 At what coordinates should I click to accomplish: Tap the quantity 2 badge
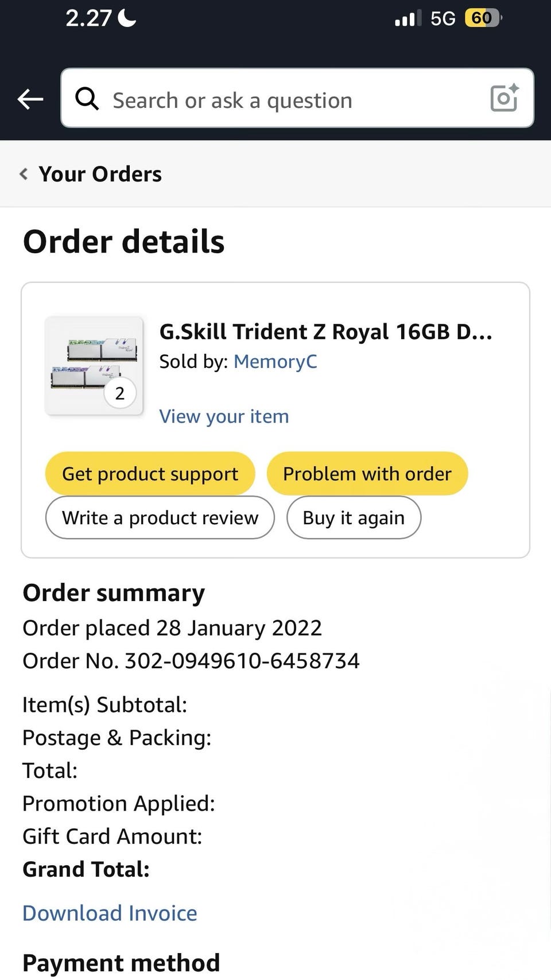tap(119, 393)
